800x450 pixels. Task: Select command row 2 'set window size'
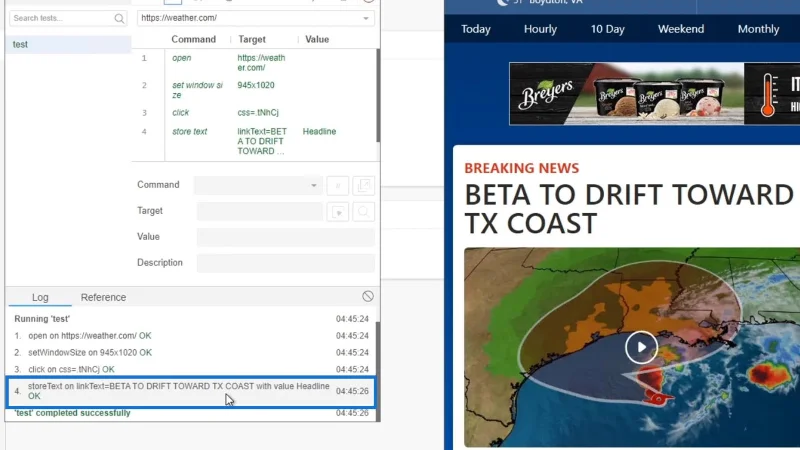point(255,90)
